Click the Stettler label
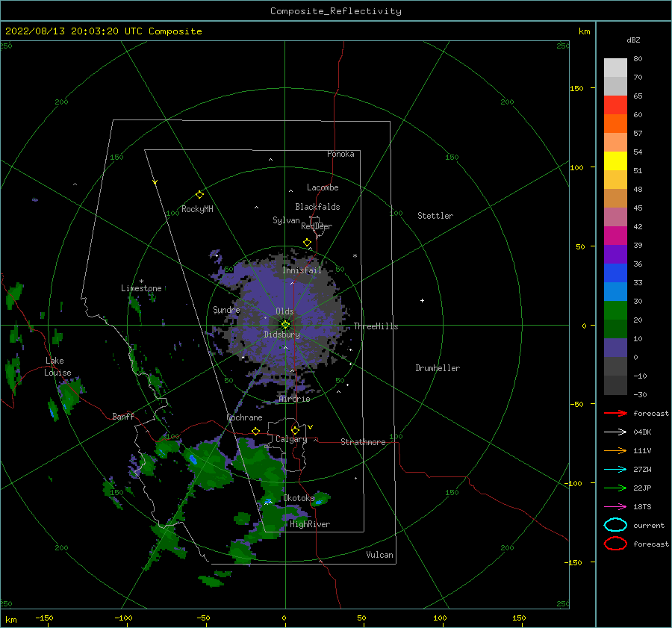 [435, 216]
